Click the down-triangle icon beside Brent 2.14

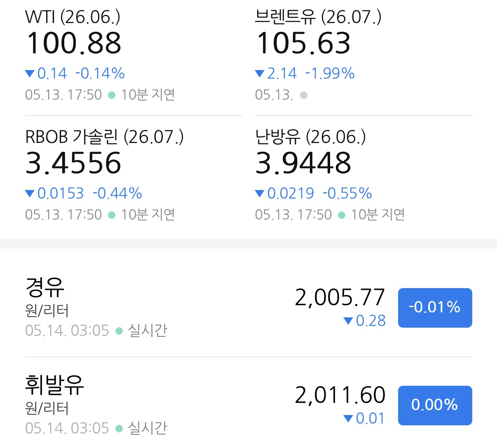coord(260,74)
